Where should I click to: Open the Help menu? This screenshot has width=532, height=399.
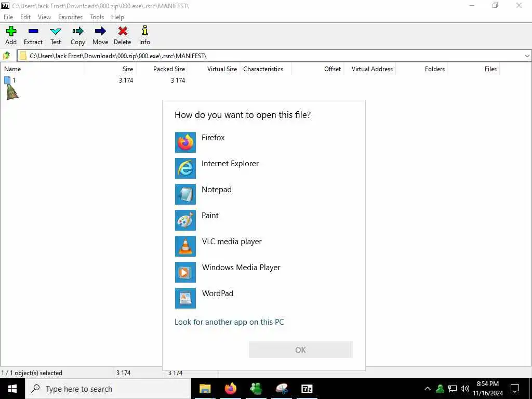click(x=117, y=17)
